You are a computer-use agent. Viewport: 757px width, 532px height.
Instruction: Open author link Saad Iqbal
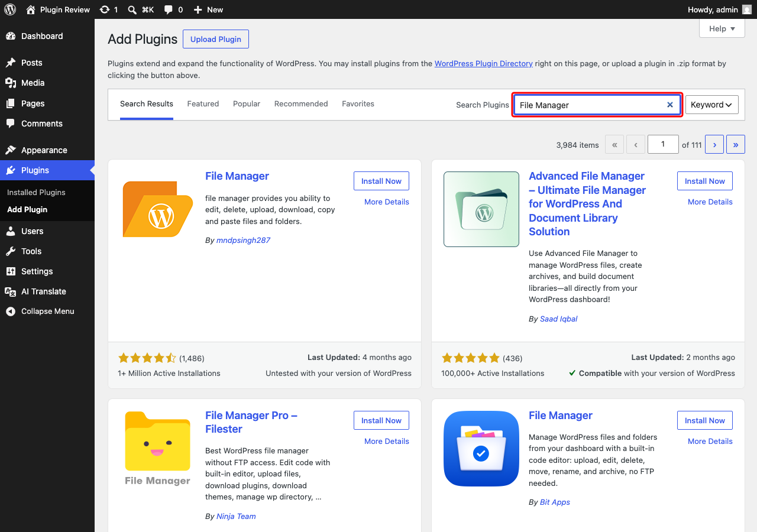pos(558,319)
